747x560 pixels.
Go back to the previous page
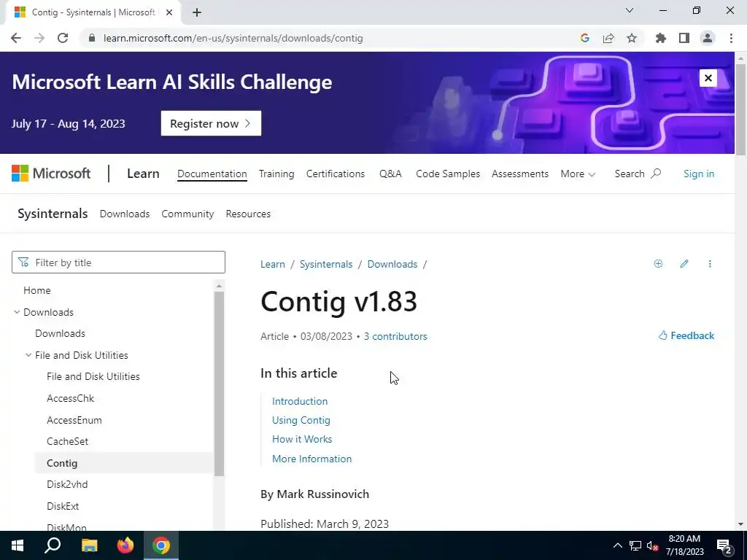coord(16,38)
